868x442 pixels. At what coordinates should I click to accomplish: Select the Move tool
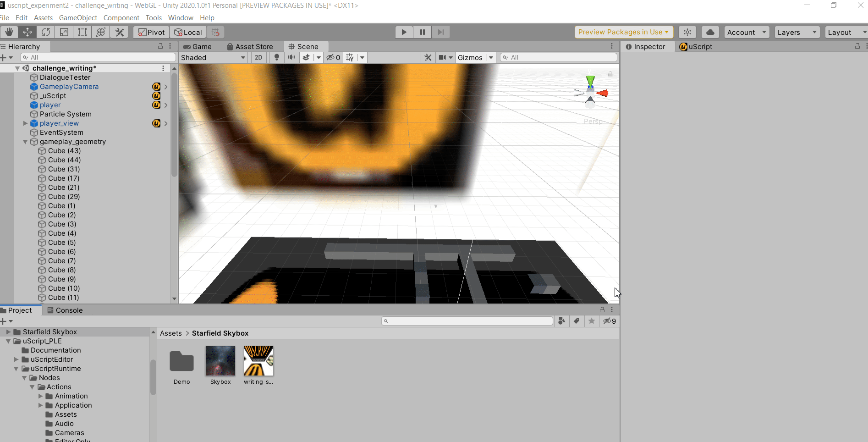tap(27, 32)
